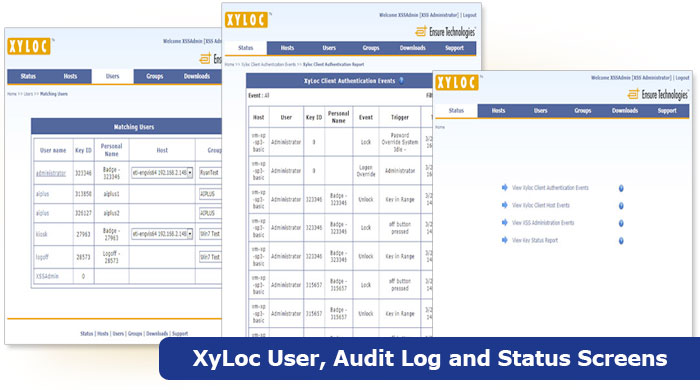
Task: Select Hosts tab in Status window
Action: coord(499,111)
